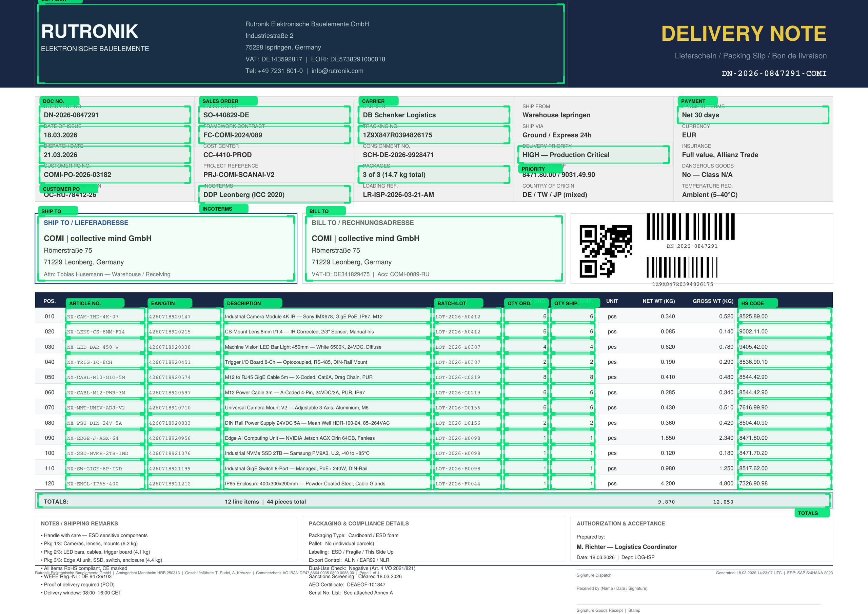Click the green PAYMENT label tag
This screenshot has height=614, width=868.
697,101
